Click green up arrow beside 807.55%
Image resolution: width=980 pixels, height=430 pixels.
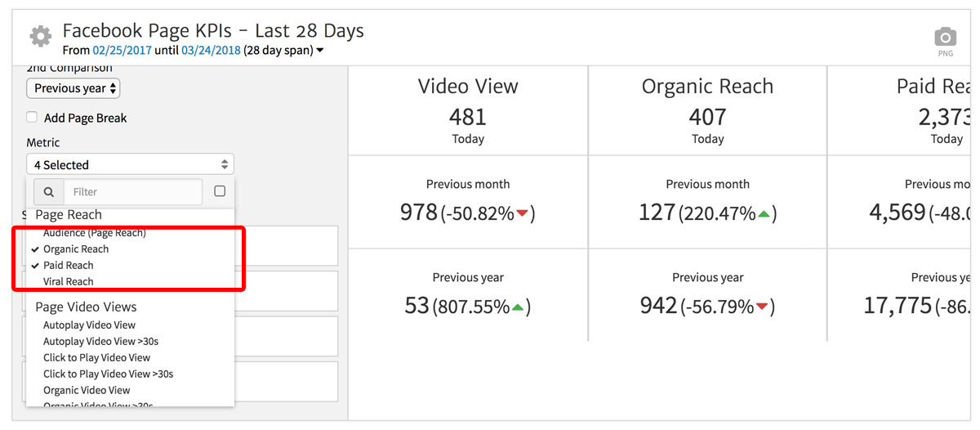point(518,307)
